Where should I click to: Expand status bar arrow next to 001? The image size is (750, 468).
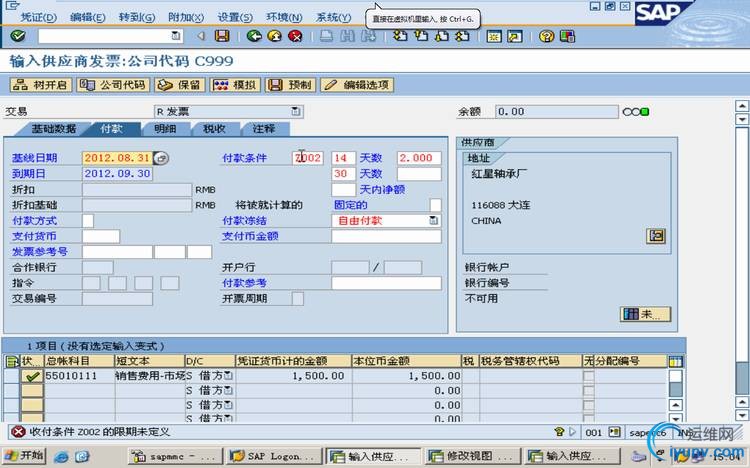click(573, 432)
